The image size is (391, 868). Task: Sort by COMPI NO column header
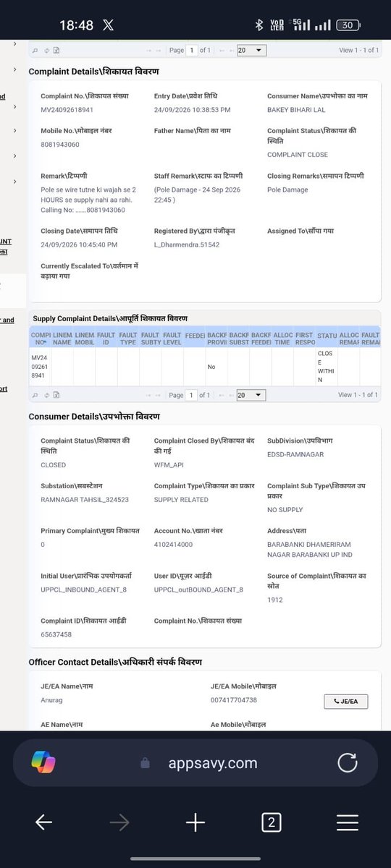point(41,339)
